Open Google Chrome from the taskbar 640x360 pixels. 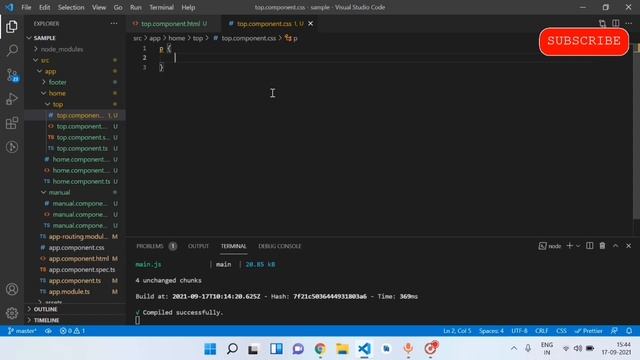pos(320,349)
